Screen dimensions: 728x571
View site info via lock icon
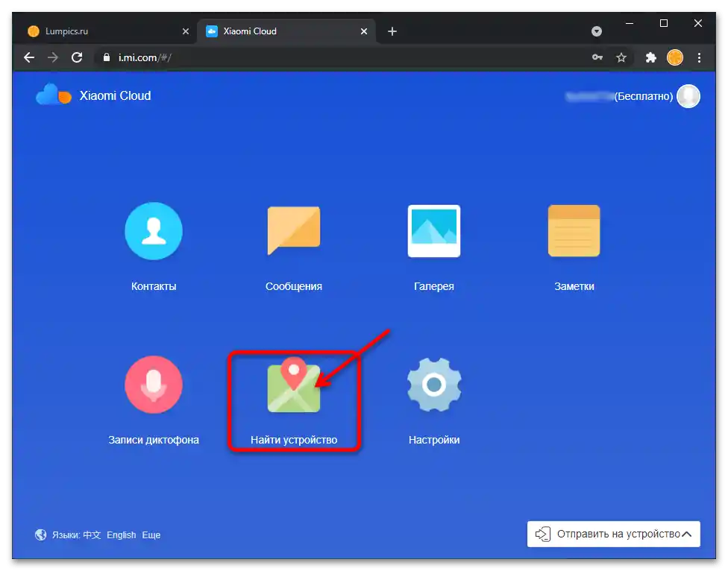[x=107, y=57]
